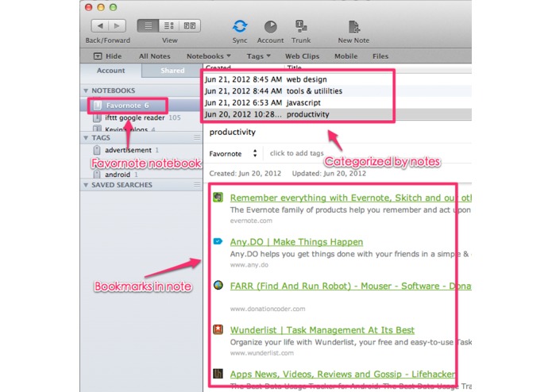Switch to snippet view mode
552x392 pixels.
pyautogui.click(x=169, y=25)
